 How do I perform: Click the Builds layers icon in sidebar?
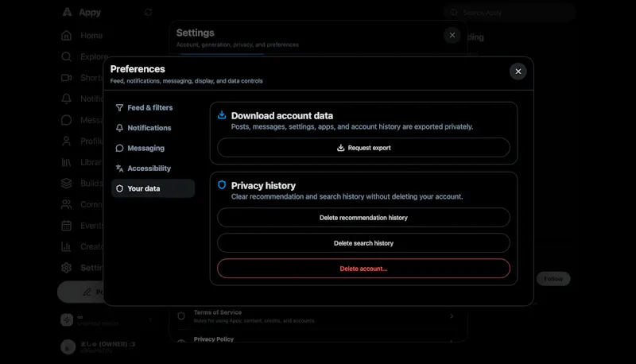point(67,184)
